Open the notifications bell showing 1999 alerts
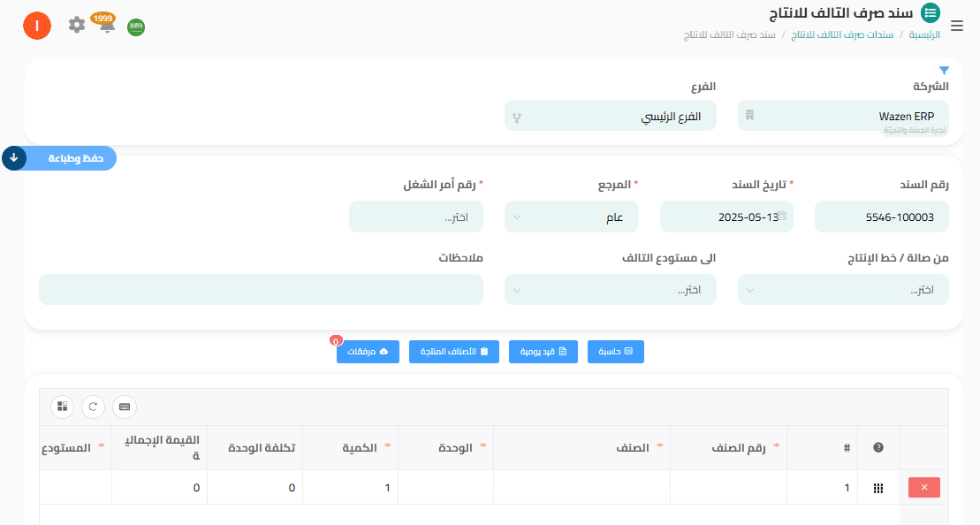980x525 pixels. pyautogui.click(x=108, y=26)
